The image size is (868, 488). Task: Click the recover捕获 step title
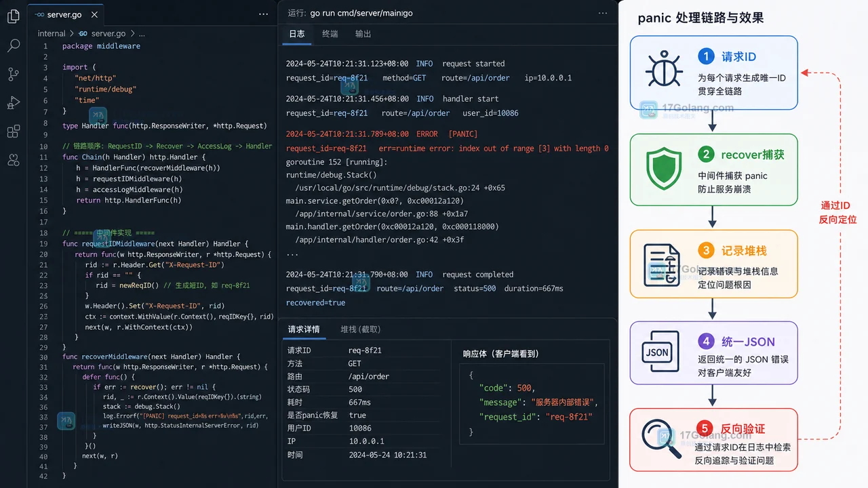(752, 155)
